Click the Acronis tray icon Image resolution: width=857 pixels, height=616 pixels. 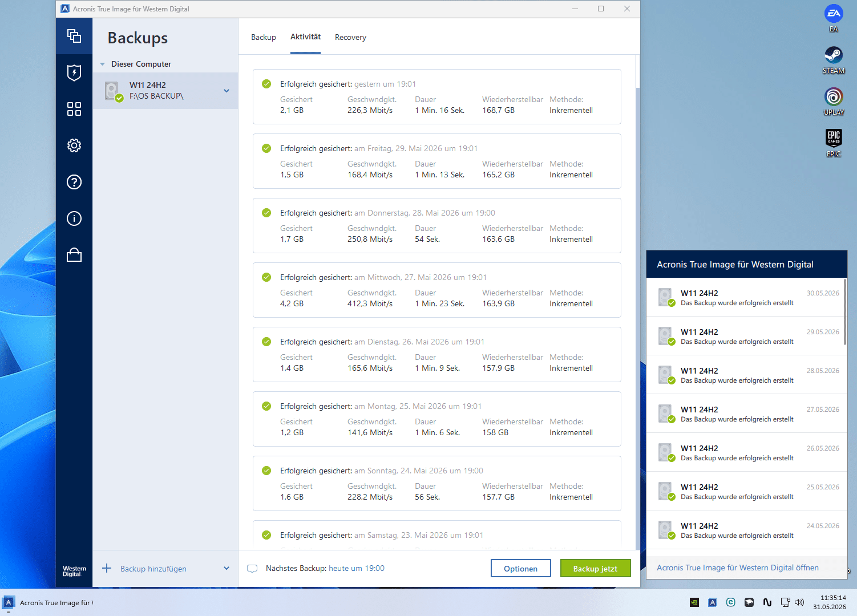point(713,602)
